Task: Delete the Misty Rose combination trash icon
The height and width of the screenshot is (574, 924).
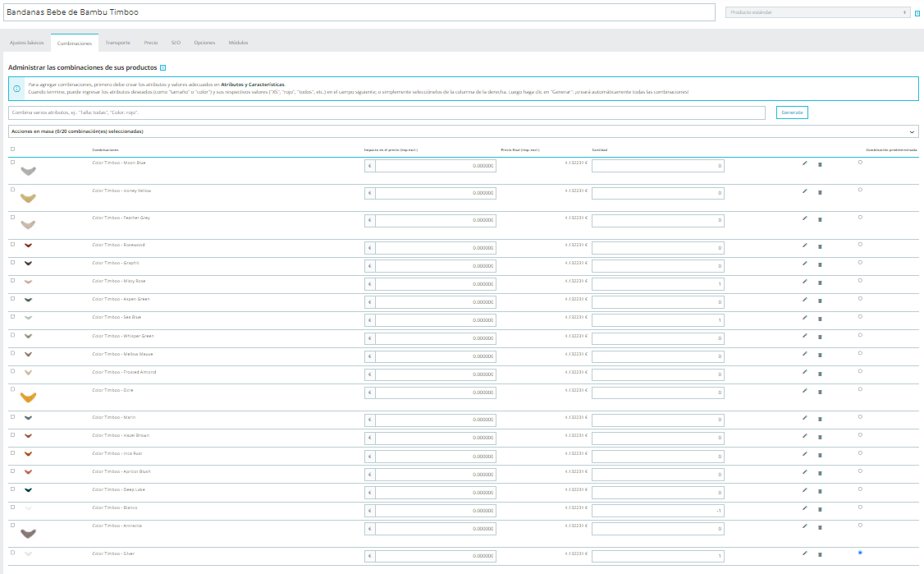Action: point(820,283)
